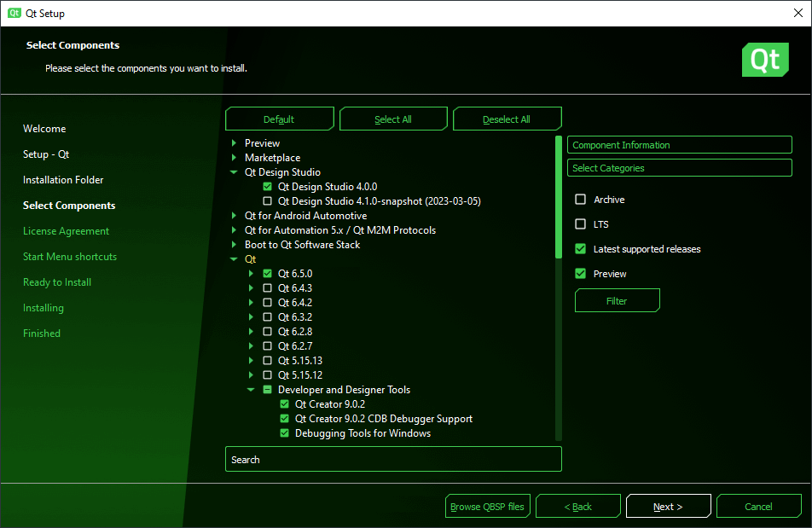Toggle the LTS category checkbox

[581, 224]
